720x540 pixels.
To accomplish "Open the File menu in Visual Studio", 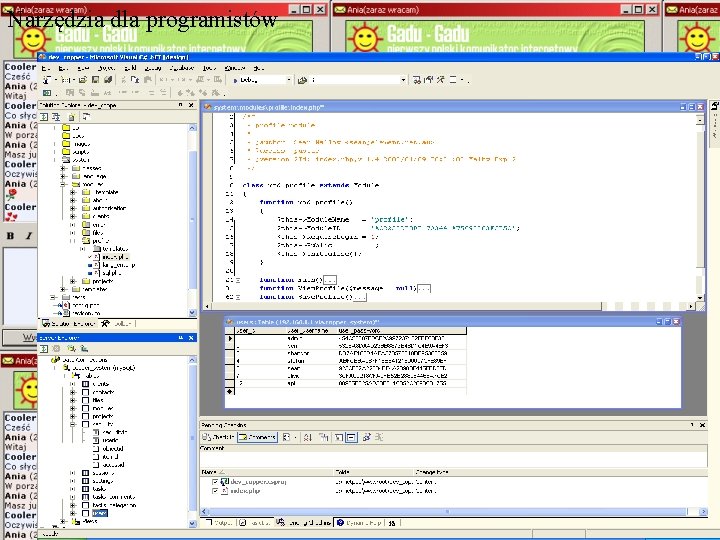I will (45, 68).
